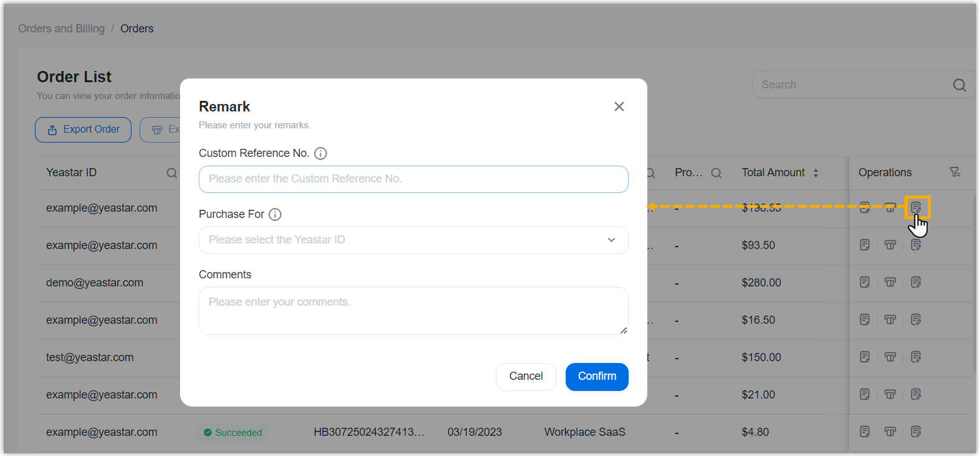The width and height of the screenshot is (980, 457).
Task: Go to Orders and Billing breadcrumb
Action: click(61, 29)
